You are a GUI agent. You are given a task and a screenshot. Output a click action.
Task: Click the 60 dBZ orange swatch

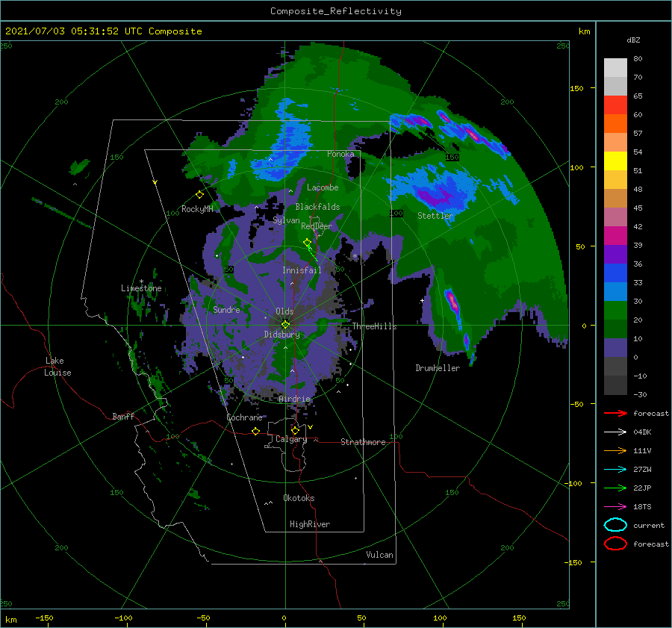615,123
